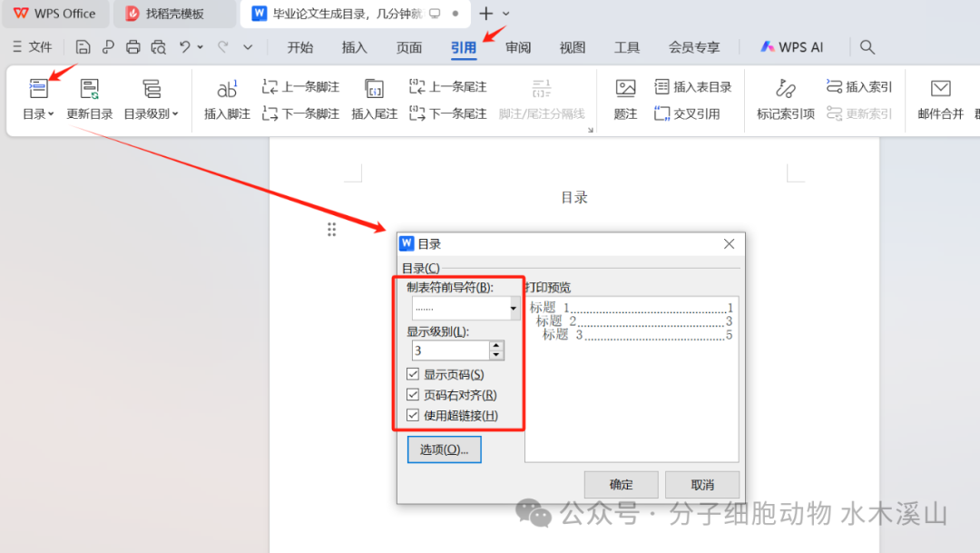Toggle the 显示页码 checkbox
980x553 pixels.
pyautogui.click(x=413, y=374)
